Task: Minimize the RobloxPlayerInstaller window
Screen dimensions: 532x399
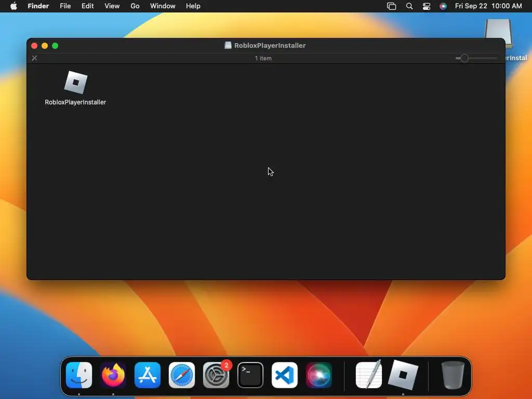Action: pyautogui.click(x=45, y=46)
